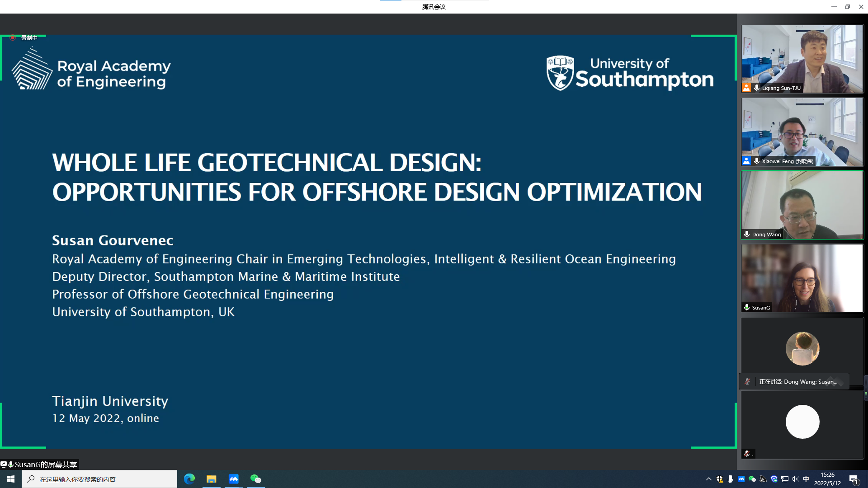Viewport: 868px width, 488px height.
Task: Click the muted mic icon by speaking indicator
Action: pos(747,382)
